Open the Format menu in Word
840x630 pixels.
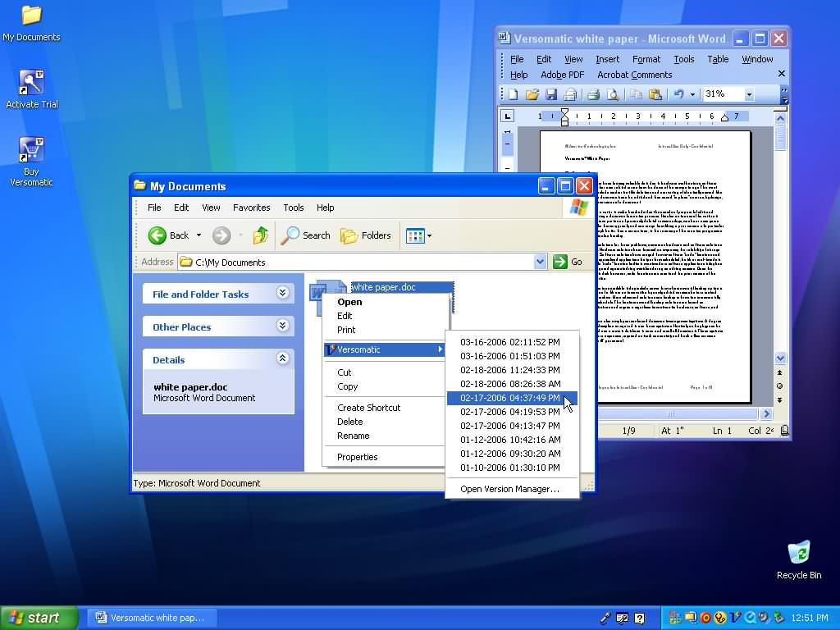pyautogui.click(x=646, y=59)
